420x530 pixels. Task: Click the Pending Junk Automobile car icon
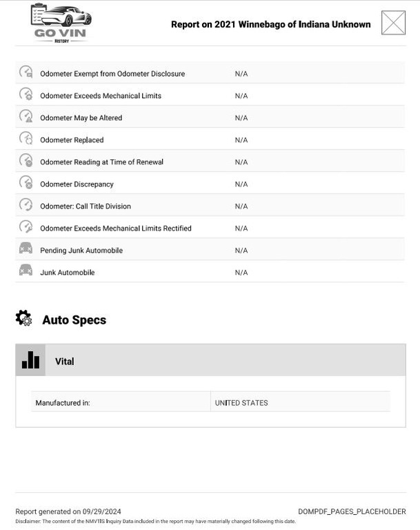pos(26,249)
